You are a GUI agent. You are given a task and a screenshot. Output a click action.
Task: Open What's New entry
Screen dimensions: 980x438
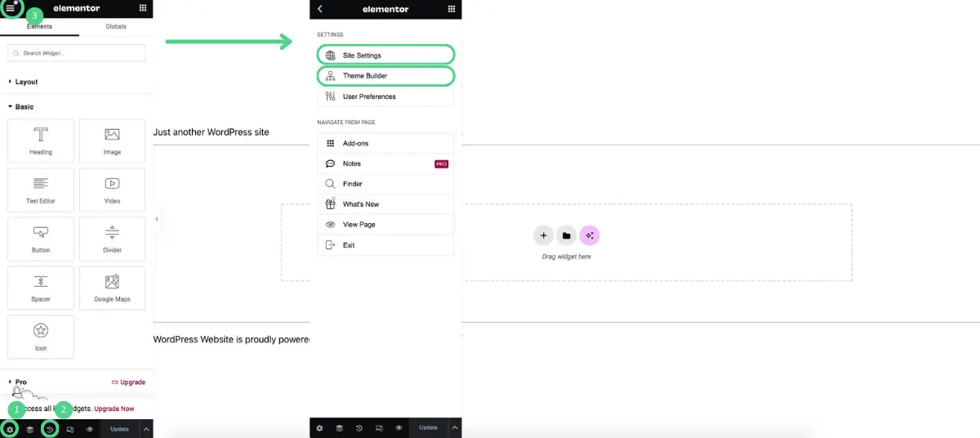coord(385,204)
